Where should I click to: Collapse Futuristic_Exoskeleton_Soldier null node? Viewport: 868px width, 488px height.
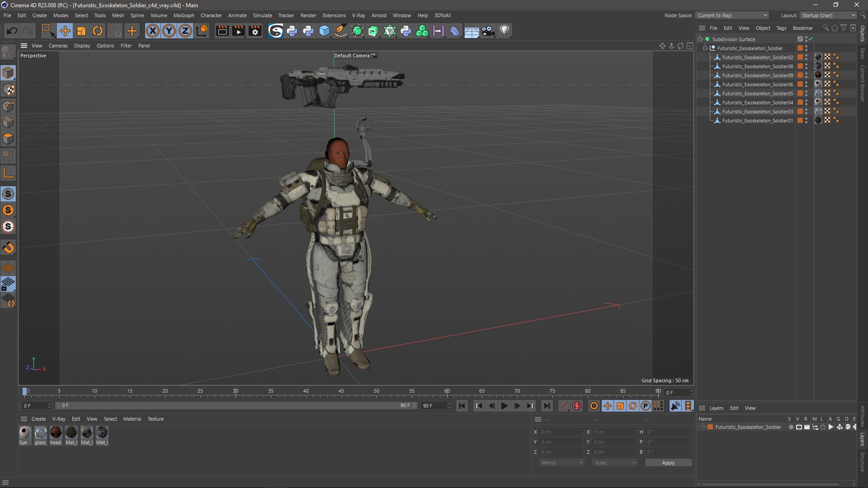(x=705, y=48)
